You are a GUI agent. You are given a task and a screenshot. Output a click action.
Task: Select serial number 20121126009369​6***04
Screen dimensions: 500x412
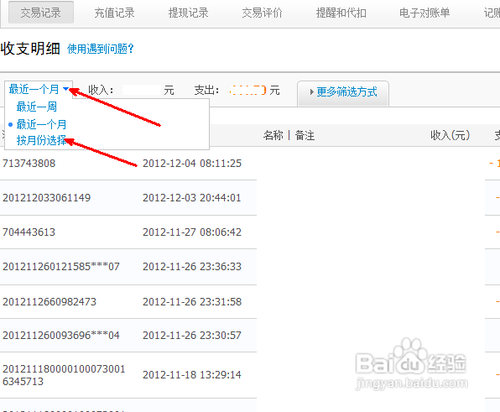pyautogui.click(x=61, y=335)
